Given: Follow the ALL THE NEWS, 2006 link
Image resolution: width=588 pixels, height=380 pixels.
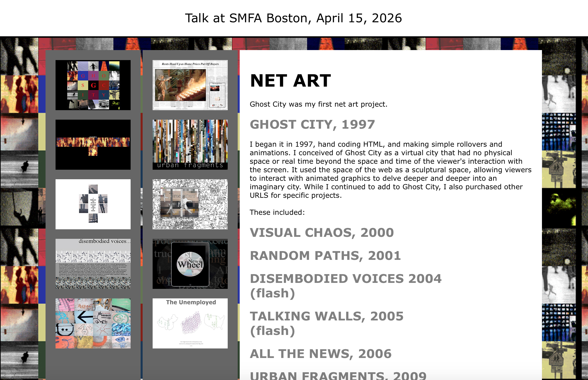Looking at the screenshot, I should click(x=321, y=354).
